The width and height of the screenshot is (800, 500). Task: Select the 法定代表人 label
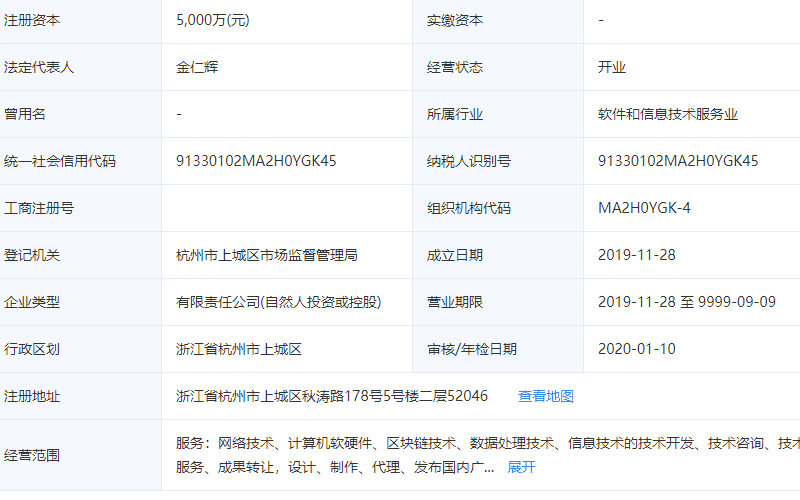pos(39,67)
